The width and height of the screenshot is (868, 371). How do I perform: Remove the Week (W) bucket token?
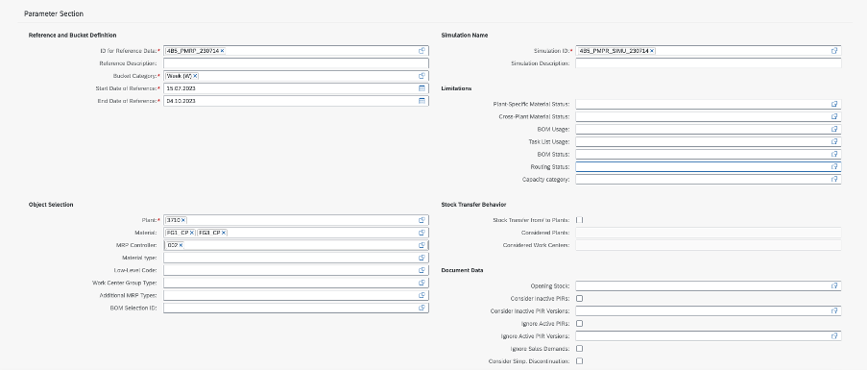coord(196,76)
